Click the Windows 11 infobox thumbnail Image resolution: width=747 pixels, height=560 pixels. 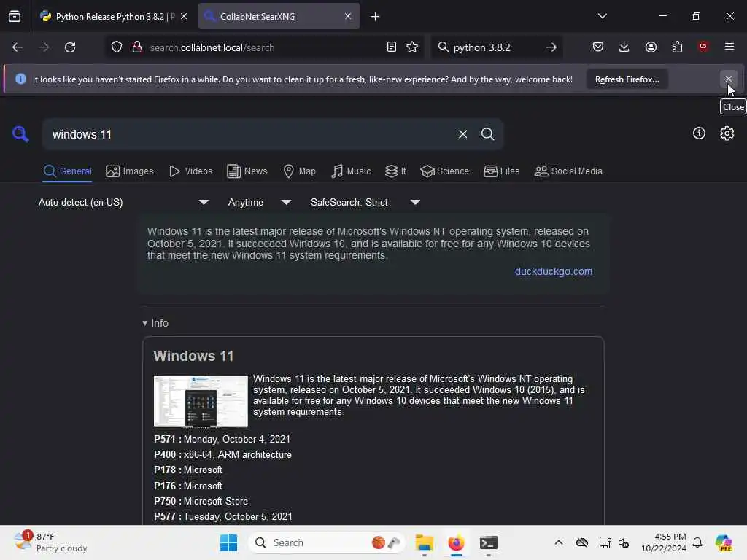[201, 401]
